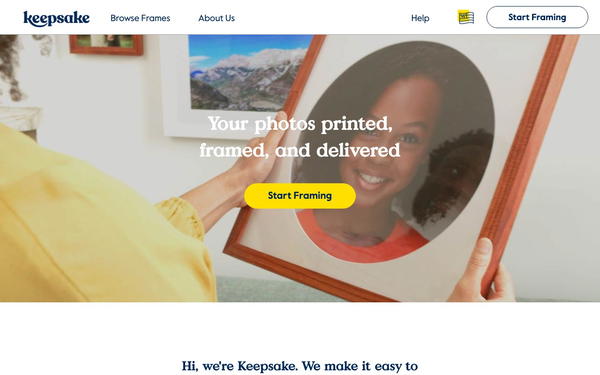Click the white space below the hero image
The width and height of the screenshot is (600, 375).
click(x=300, y=329)
